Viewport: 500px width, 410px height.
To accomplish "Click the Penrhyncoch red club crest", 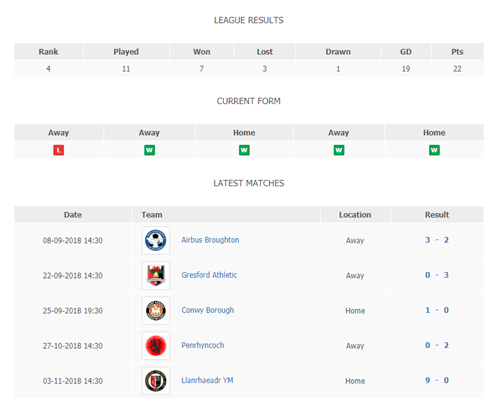I will pyautogui.click(x=156, y=346).
